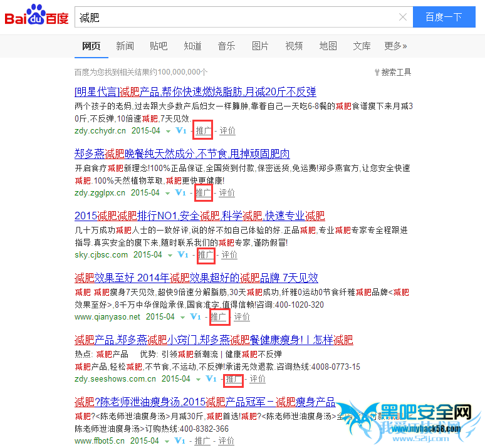The height and width of the screenshot is (448, 485).
Task: Open the result 2015减肥减肥排行NO1
Action: tap(200, 216)
